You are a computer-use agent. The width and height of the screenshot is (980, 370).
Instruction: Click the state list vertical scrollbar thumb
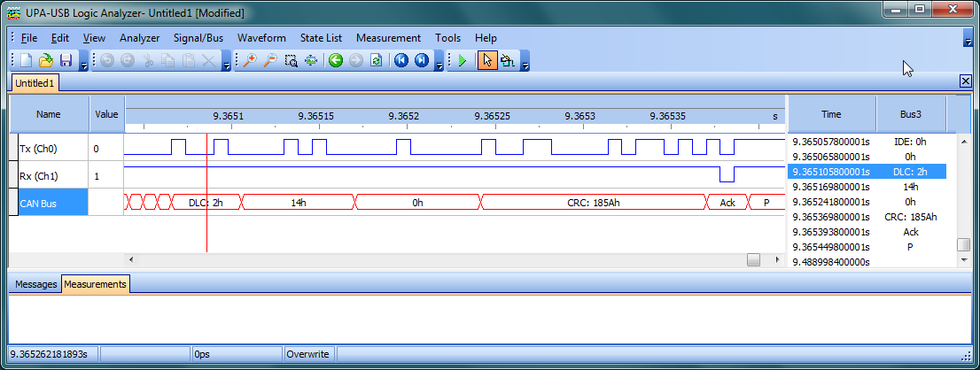(x=964, y=244)
